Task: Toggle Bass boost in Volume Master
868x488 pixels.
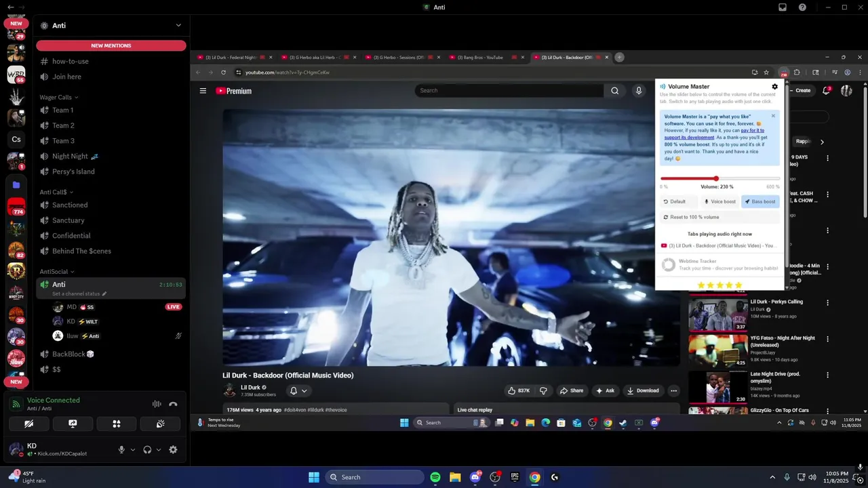Action: pyautogui.click(x=760, y=201)
